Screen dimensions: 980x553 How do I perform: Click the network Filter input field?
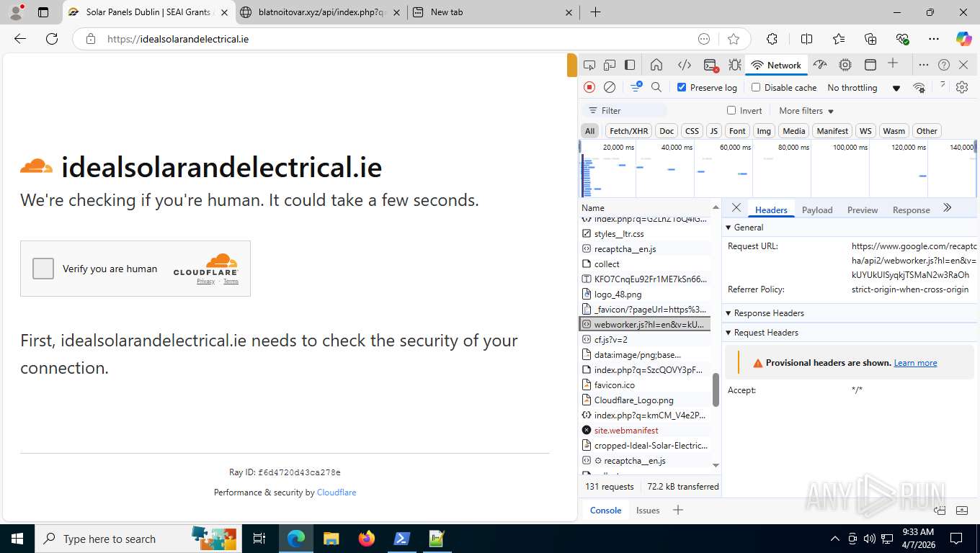pyautogui.click(x=624, y=110)
